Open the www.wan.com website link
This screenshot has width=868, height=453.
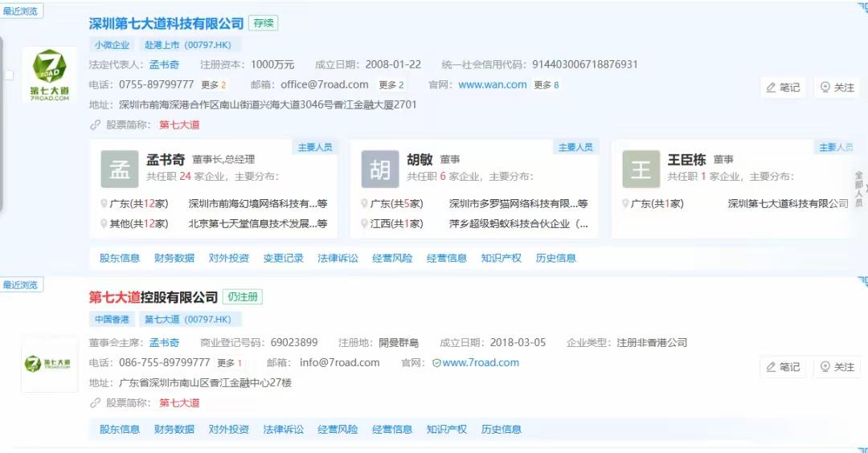(493, 84)
